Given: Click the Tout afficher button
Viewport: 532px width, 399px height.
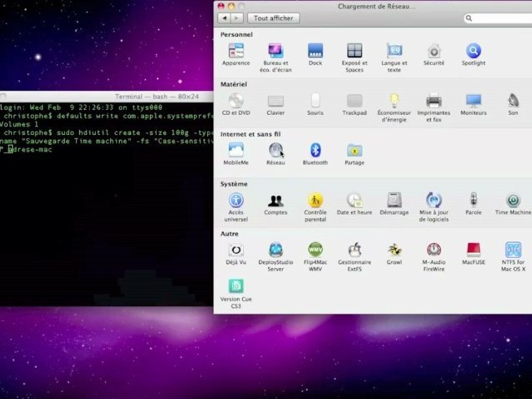Looking at the screenshot, I should tap(273, 18).
